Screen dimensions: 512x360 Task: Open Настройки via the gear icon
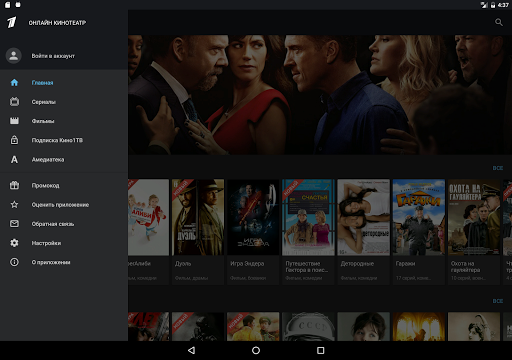tap(14, 243)
